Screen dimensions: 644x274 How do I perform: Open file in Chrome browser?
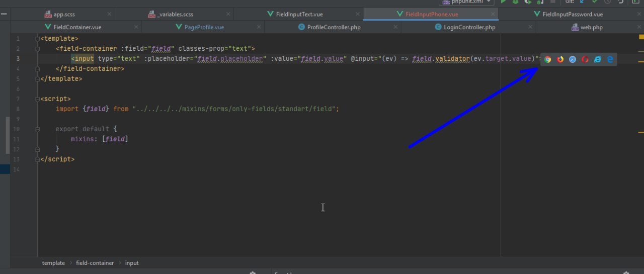click(547, 59)
